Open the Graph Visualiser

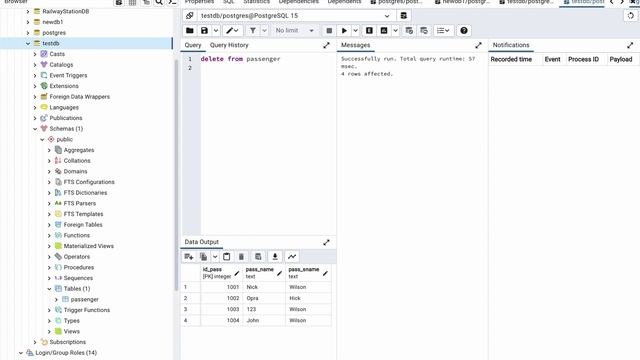pos(292,256)
